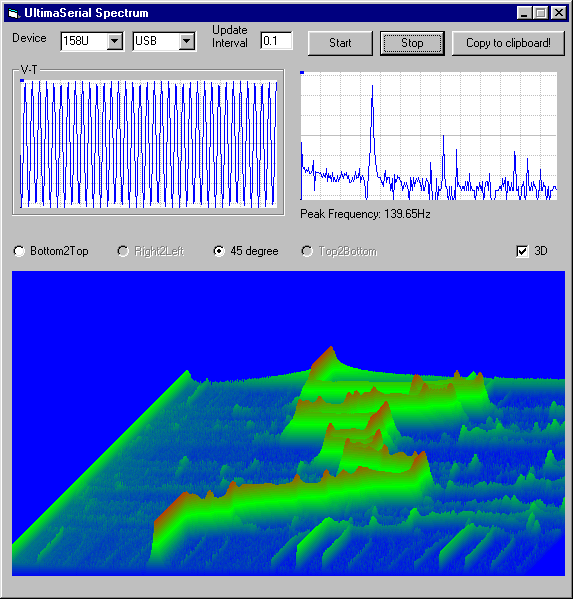573x599 pixels.
Task: Click the Stop button
Action: pyautogui.click(x=412, y=43)
